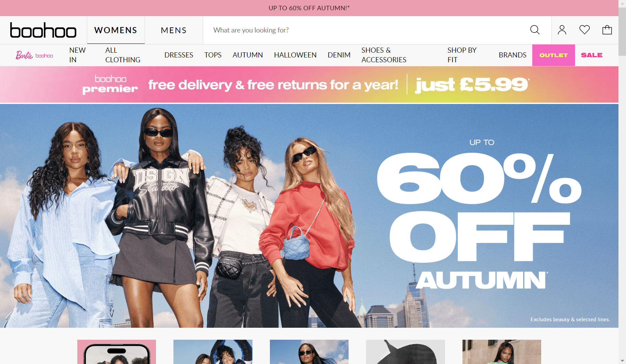This screenshot has height=364, width=626.
Task: Switch to the MENS tab
Action: pos(174,30)
